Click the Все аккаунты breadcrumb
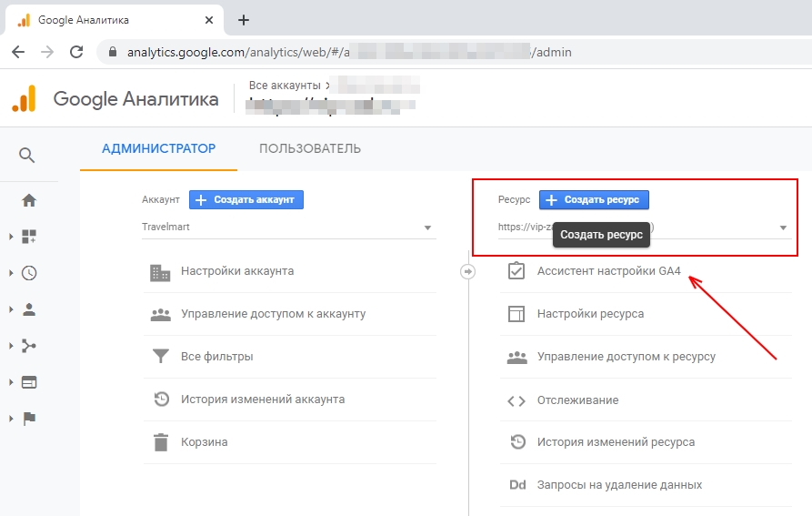Screen dimensions: 812x516 285,86
